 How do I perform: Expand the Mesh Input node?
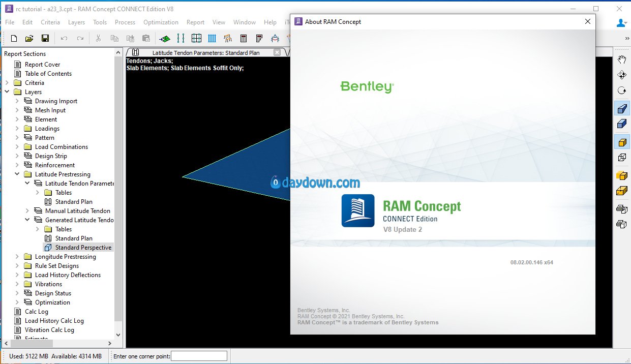coord(17,110)
